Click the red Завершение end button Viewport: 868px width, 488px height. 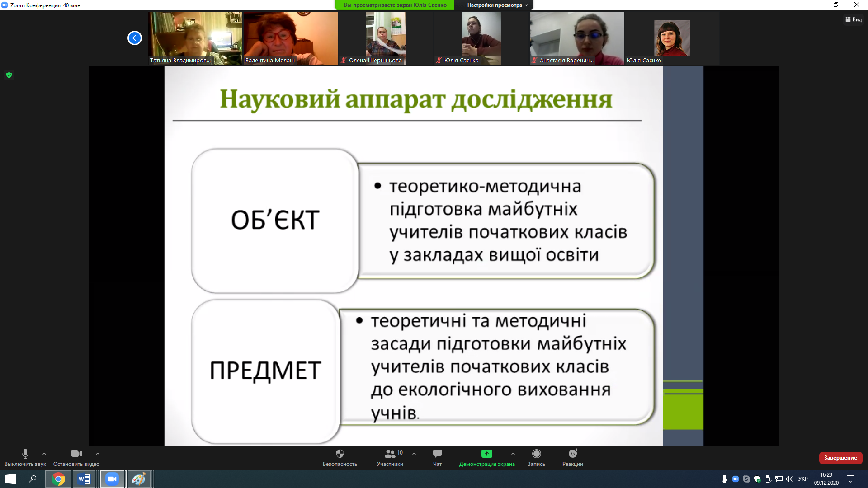point(840,458)
